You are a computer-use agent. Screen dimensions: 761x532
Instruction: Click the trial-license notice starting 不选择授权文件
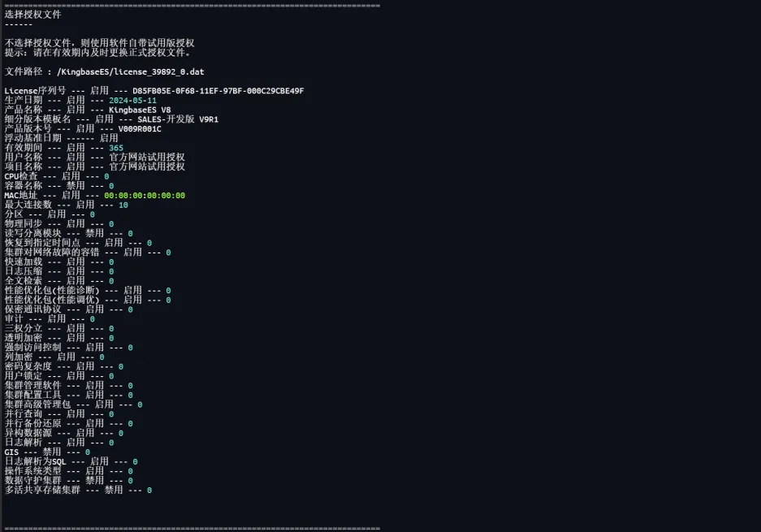[100, 43]
